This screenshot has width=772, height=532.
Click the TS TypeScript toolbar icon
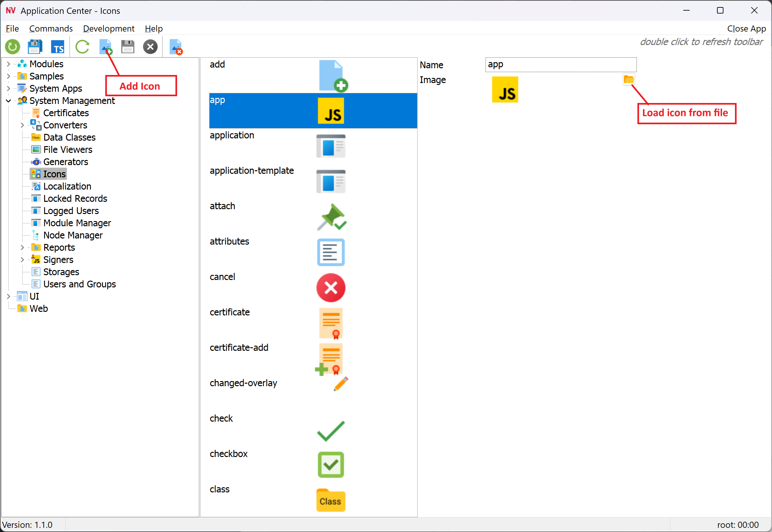pos(58,47)
